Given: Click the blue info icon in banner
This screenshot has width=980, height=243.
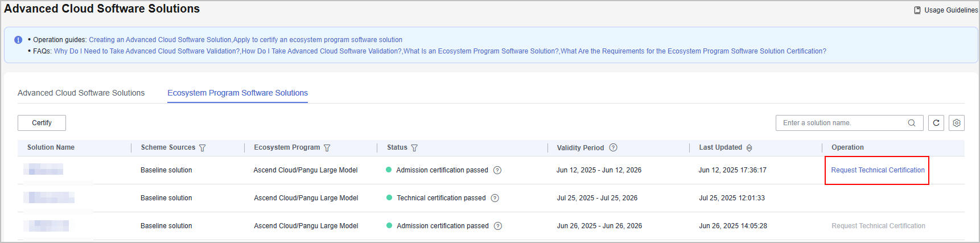Looking at the screenshot, I should (x=18, y=40).
